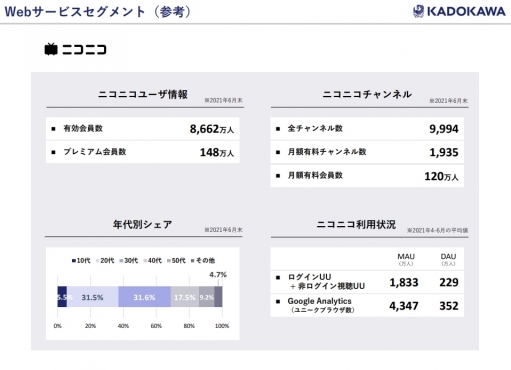Image resolution: width=511 pixels, height=370 pixels.
Task: Select the 10代 legend color marker
Action: coord(74,261)
